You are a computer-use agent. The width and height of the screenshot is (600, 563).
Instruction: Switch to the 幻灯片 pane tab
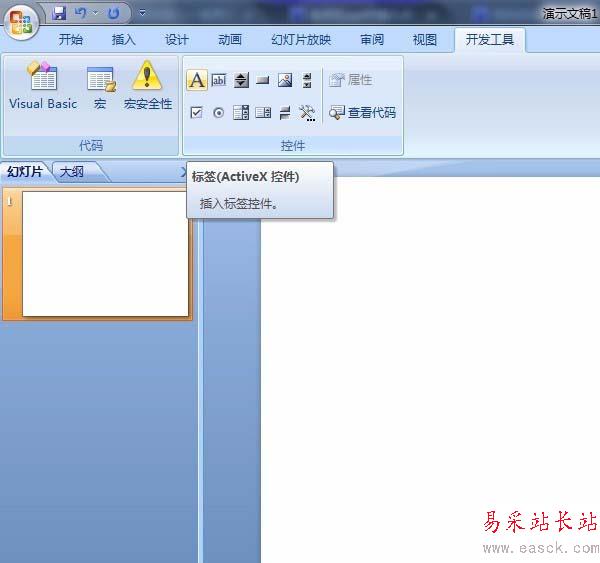(x=25, y=171)
